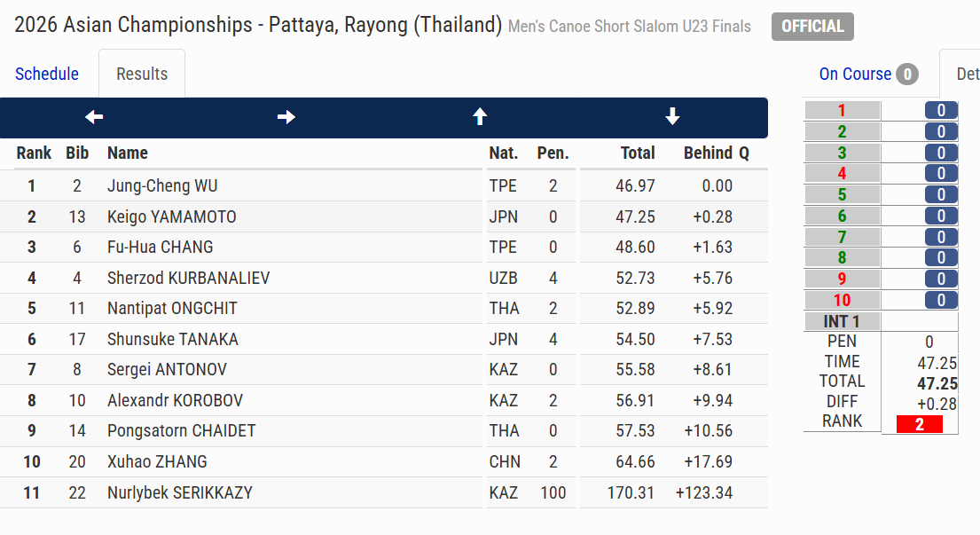This screenshot has height=535, width=980.
Task: Click the Total column header
Action: tap(638, 153)
